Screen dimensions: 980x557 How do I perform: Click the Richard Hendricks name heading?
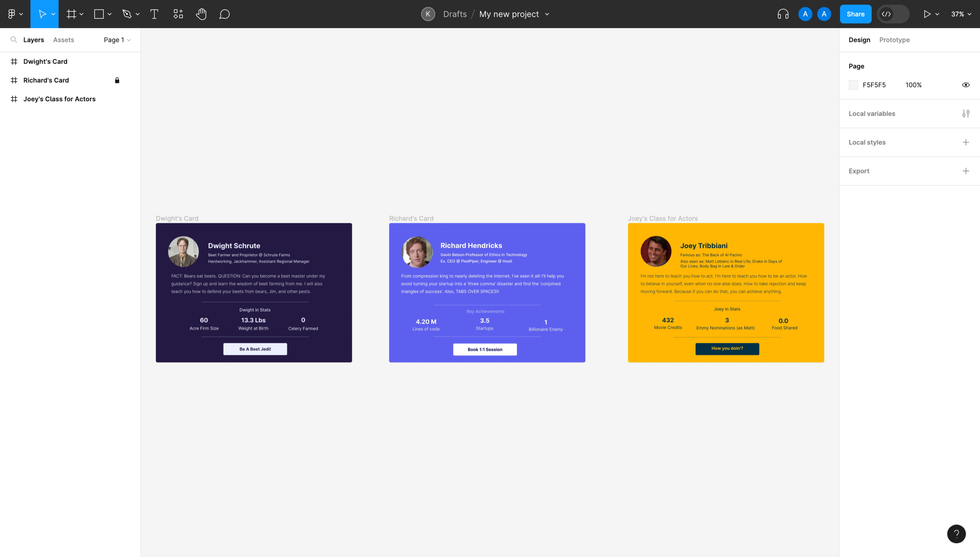coord(471,246)
